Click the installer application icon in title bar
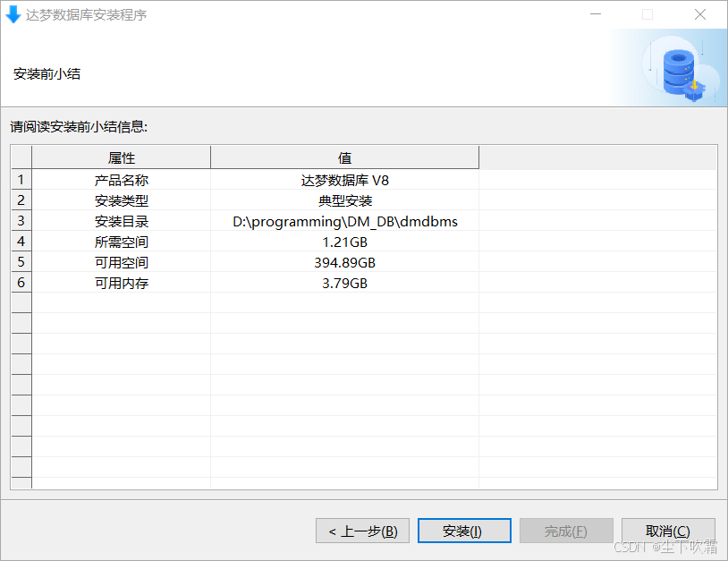This screenshot has height=561, width=728. 13,14
